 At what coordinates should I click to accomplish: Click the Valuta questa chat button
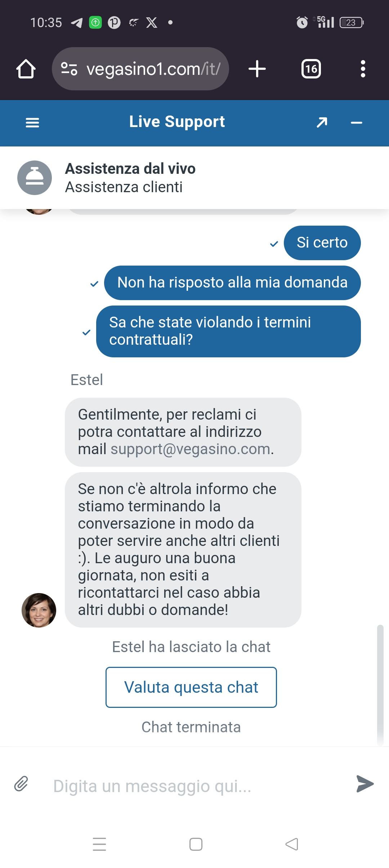pyautogui.click(x=191, y=687)
